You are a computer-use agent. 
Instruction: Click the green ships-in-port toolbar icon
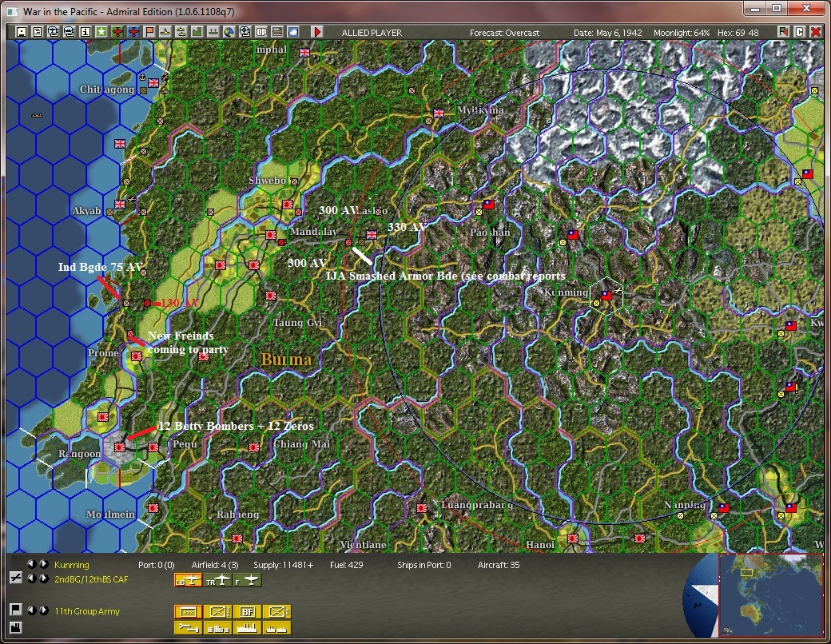coord(213,32)
